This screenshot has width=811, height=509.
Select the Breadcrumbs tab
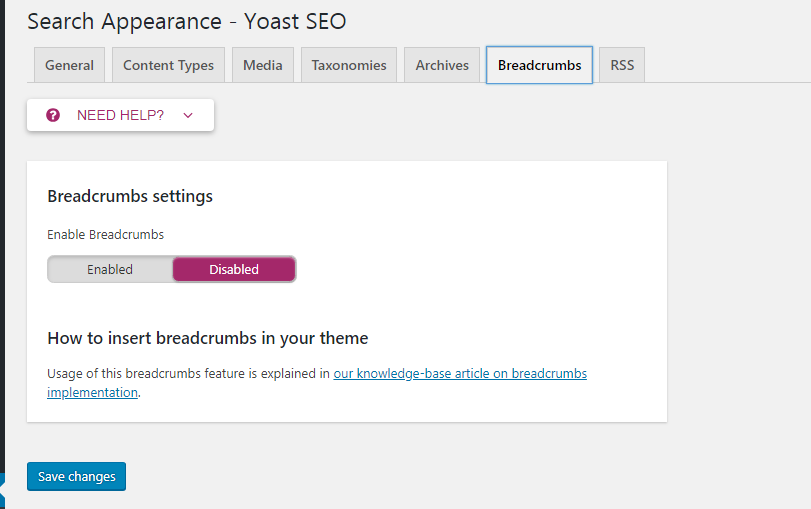click(539, 65)
